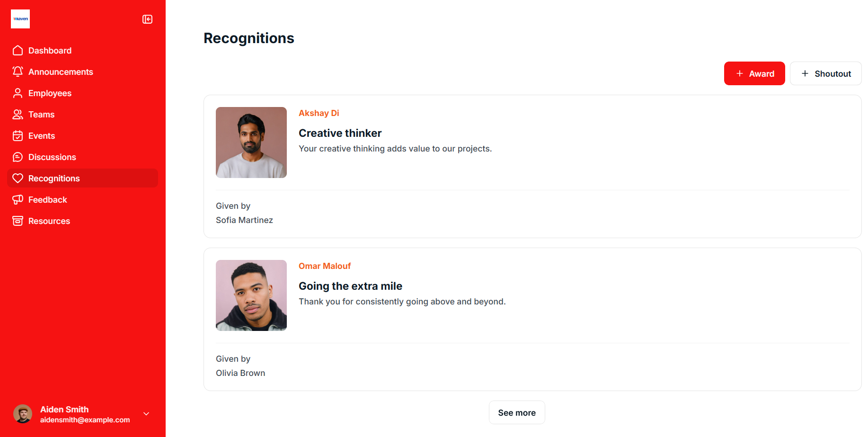Open the Akshay Di name link
Viewport: 868px width, 437px height.
[319, 113]
